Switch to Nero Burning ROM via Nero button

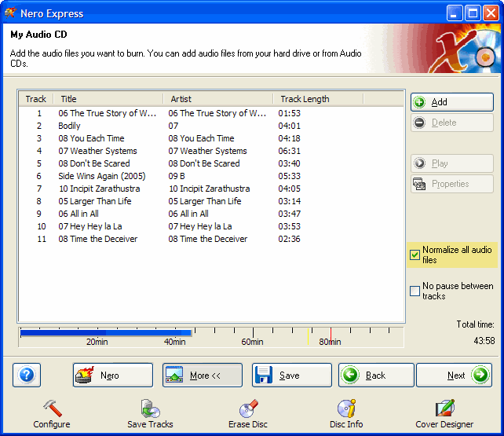[113, 375]
